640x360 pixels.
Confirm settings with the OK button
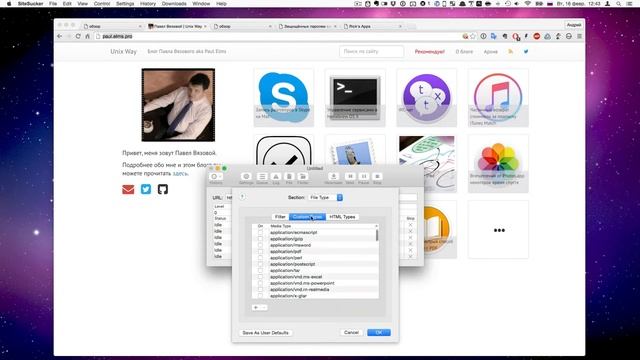pos(379,332)
